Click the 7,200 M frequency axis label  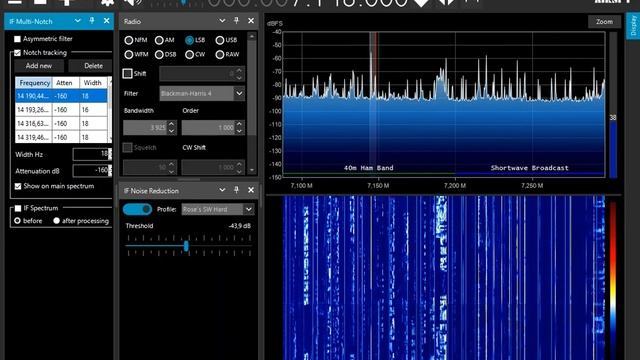pyautogui.click(x=455, y=186)
